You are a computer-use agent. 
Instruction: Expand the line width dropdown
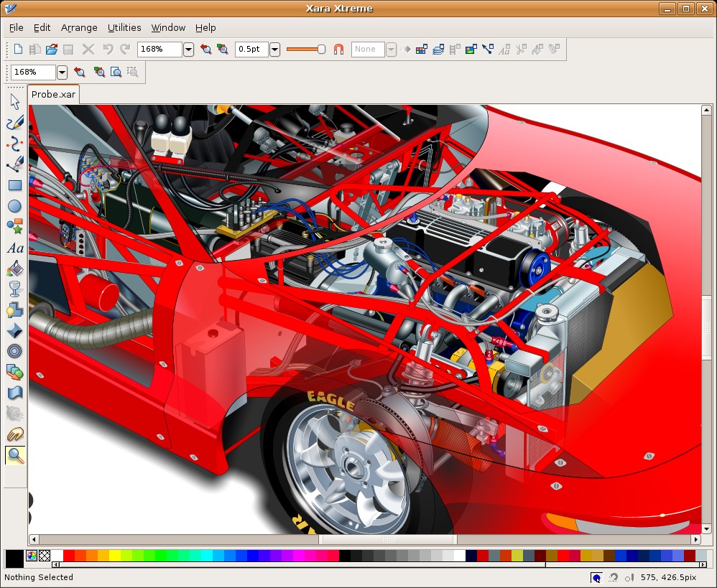tap(274, 49)
